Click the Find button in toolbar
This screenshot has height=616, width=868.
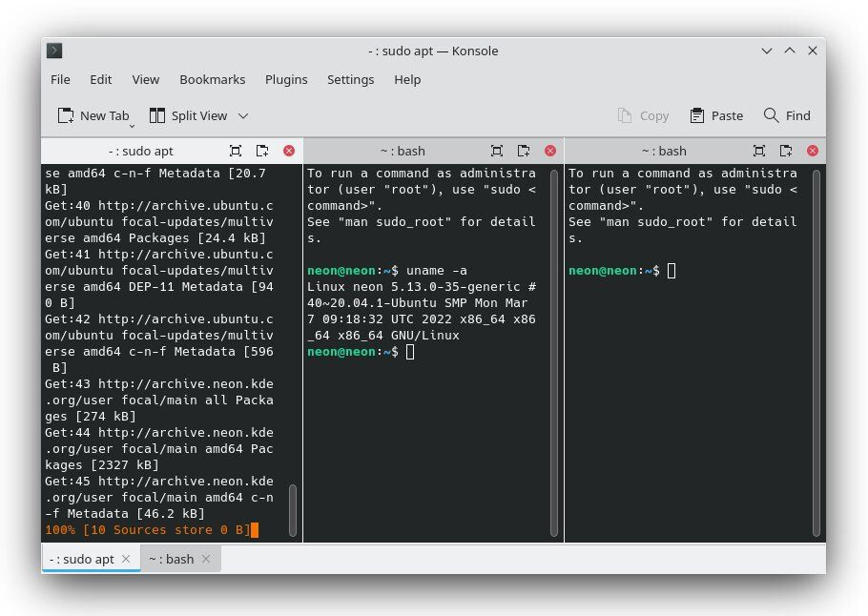pyautogui.click(x=787, y=115)
